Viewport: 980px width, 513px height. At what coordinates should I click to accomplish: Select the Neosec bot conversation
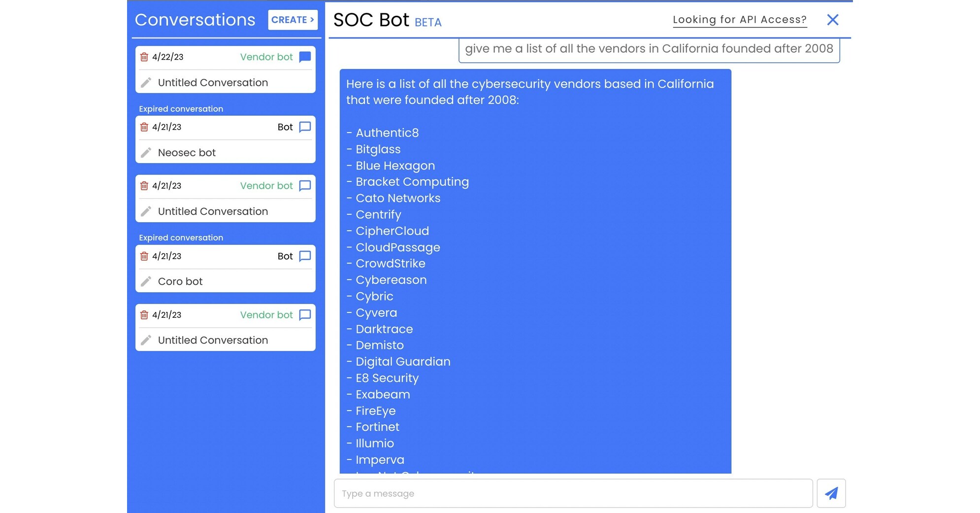click(186, 152)
